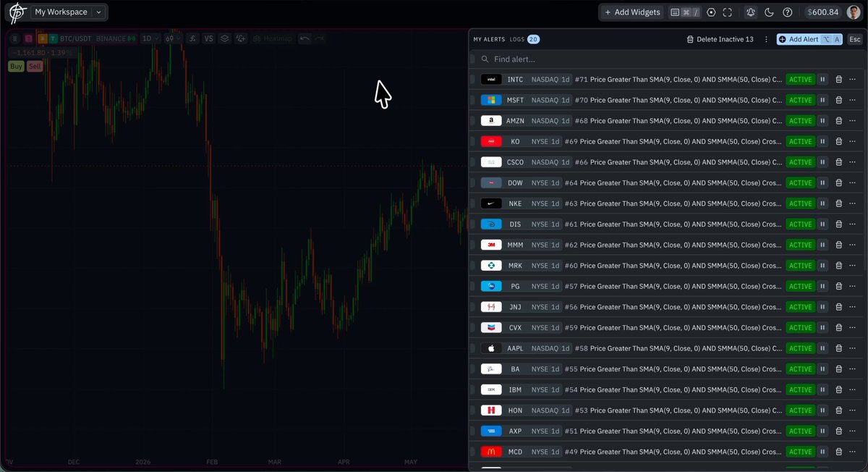This screenshot has height=472, width=868.
Task: Click the McDonald's logo on MCD alert
Action: [491, 452]
